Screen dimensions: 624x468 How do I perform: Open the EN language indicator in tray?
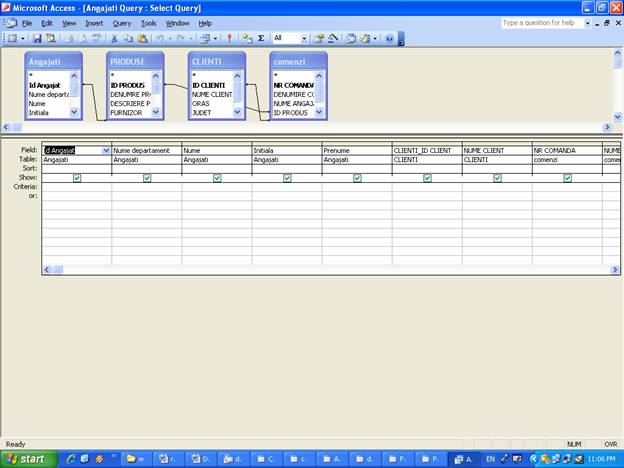coord(490,459)
